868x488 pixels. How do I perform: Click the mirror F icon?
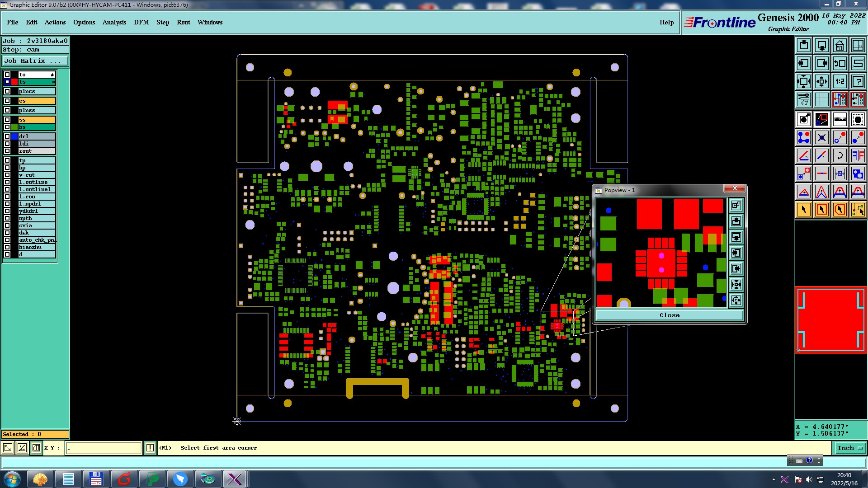pyautogui.click(x=858, y=155)
